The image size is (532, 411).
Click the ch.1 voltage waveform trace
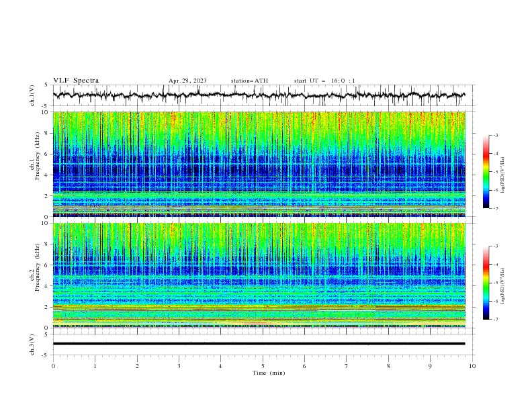tap(259, 95)
